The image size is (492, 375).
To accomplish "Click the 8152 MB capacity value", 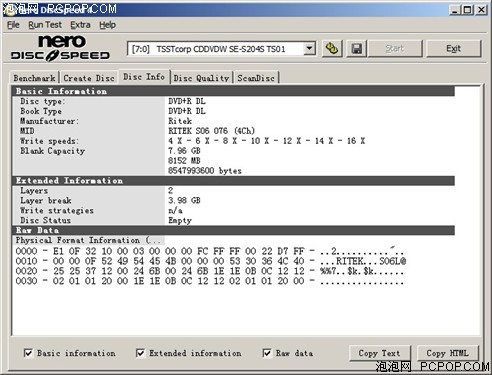I will tap(184, 161).
